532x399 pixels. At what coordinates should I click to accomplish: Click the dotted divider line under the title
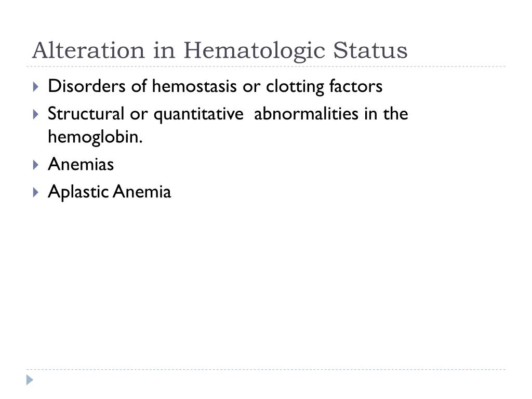(266, 66)
